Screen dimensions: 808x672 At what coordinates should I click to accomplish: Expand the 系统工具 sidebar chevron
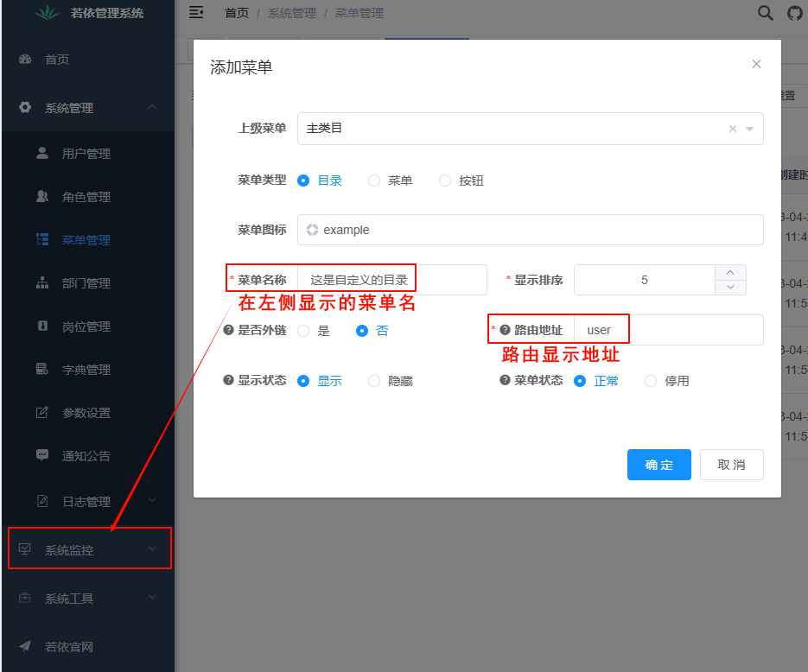[x=152, y=597]
